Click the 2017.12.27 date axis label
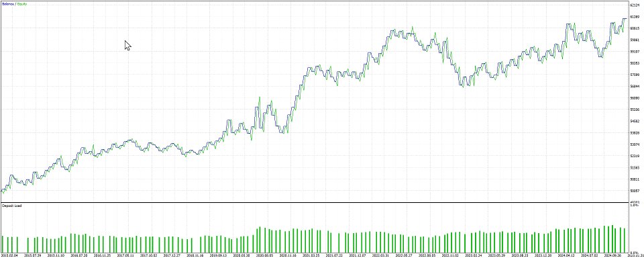 pos(172,255)
